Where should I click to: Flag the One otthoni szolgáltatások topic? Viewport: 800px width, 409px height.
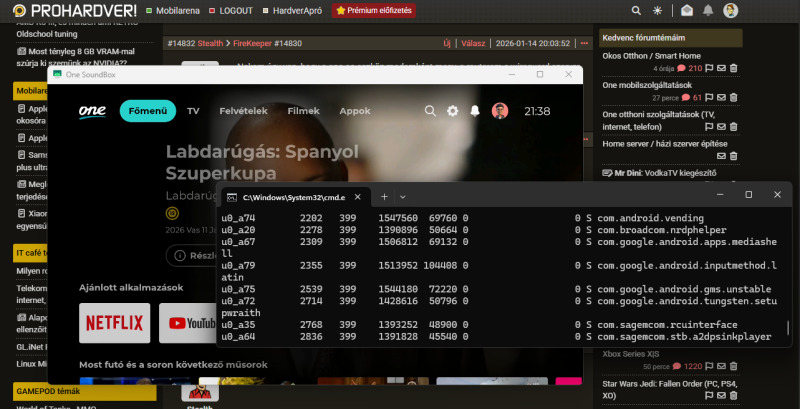tap(709, 127)
